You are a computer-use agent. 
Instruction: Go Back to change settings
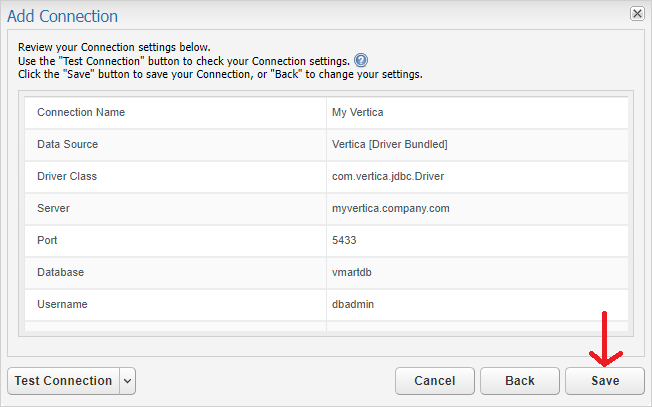pos(520,381)
